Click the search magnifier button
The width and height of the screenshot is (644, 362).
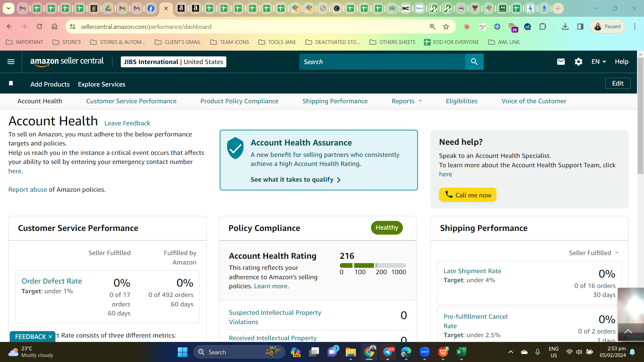pos(474,62)
